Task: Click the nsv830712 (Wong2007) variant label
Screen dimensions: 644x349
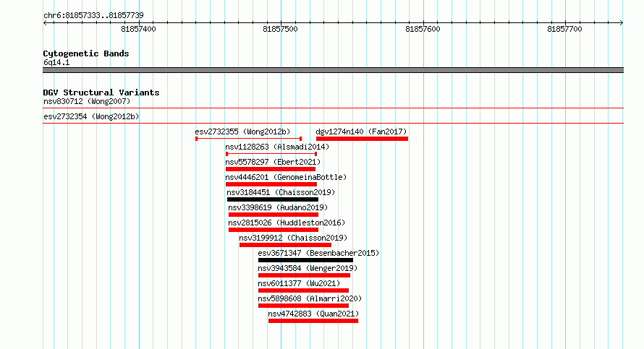Action: pyautogui.click(x=87, y=101)
